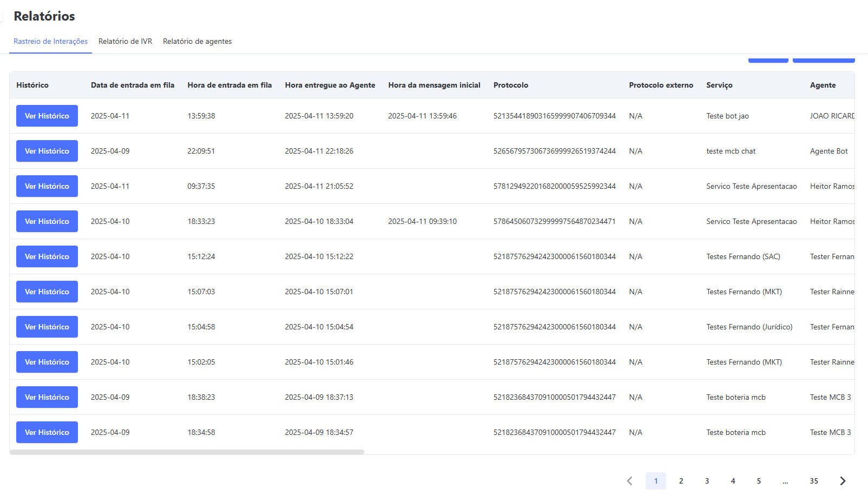Click pagination ellipsis to skip pages
Image resolution: width=868 pixels, height=502 pixels.
(x=785, y=481)
